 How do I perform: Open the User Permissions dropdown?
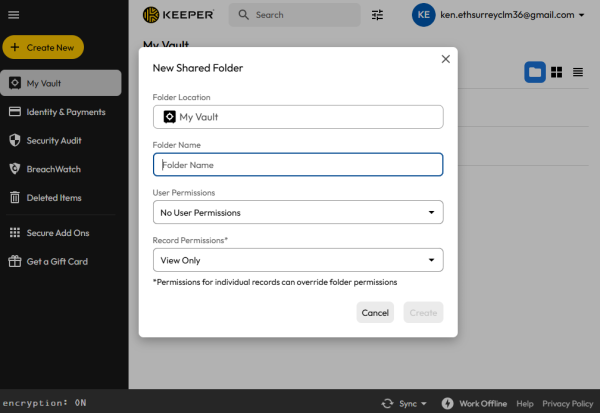tap(298, 212)
